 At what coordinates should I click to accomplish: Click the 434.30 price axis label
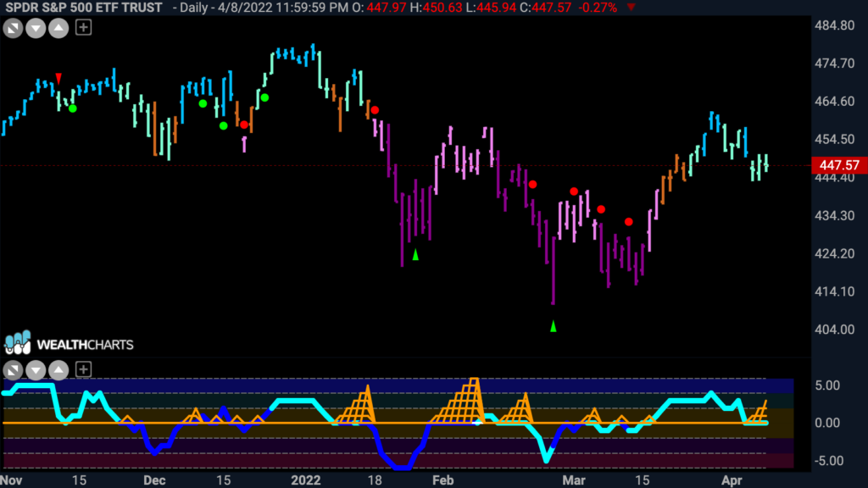coord(834,216)
